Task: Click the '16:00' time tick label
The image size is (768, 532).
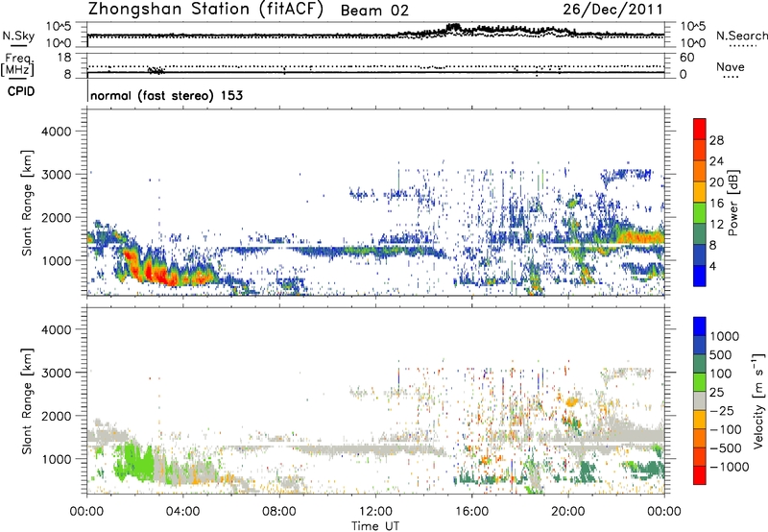Action: click(x=471, y=512)
